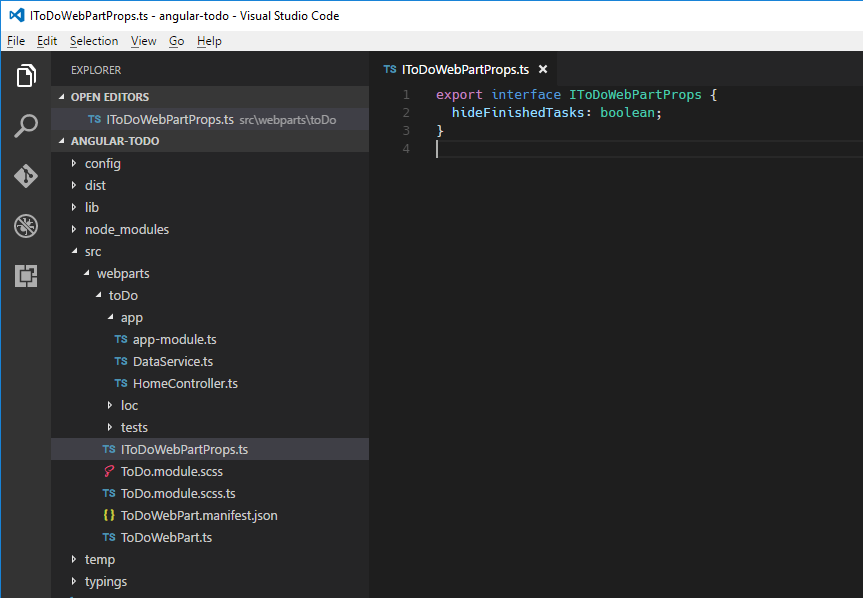Image resolution: width=863 pixels, height=598 pixels.
Task: Expand the lib folder
Action: click(74, 207)
